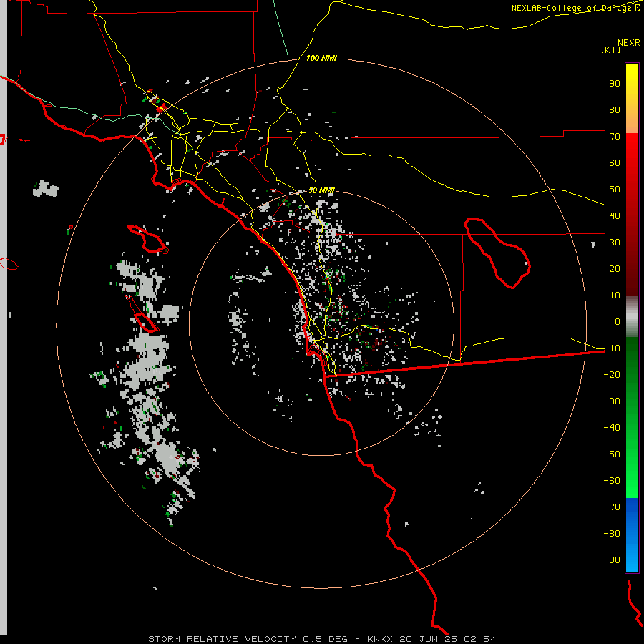Image resolution: width=644 pixels, height=644 pixels.
Task: Select the 0 value on the velocity scale
Action: [618, 321]
